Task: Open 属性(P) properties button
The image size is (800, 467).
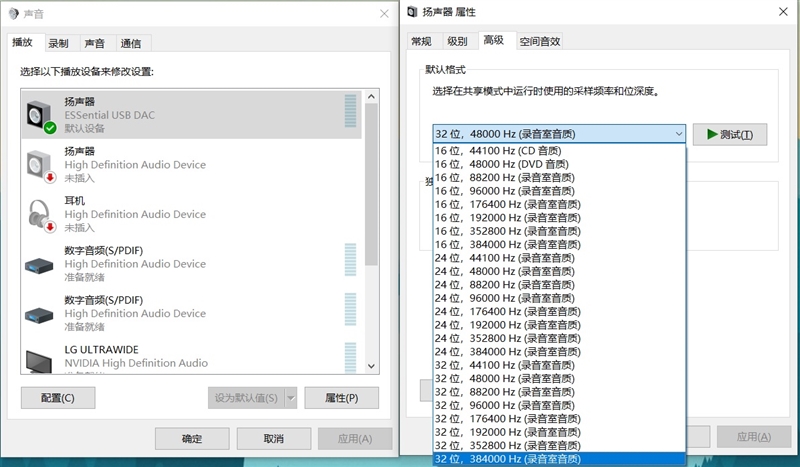Action: pos(341,398)
